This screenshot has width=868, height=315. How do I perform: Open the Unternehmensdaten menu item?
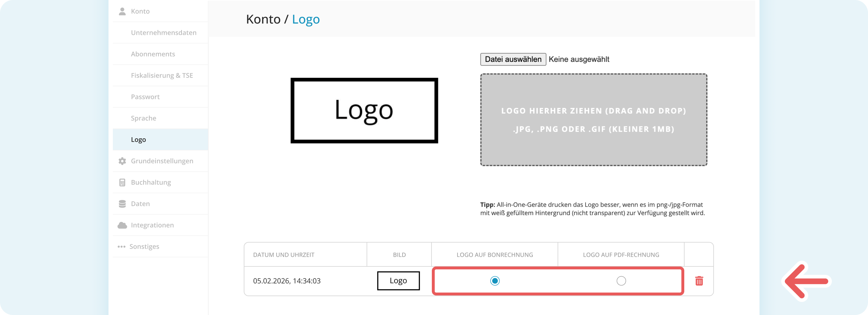[x=163, y=33]
